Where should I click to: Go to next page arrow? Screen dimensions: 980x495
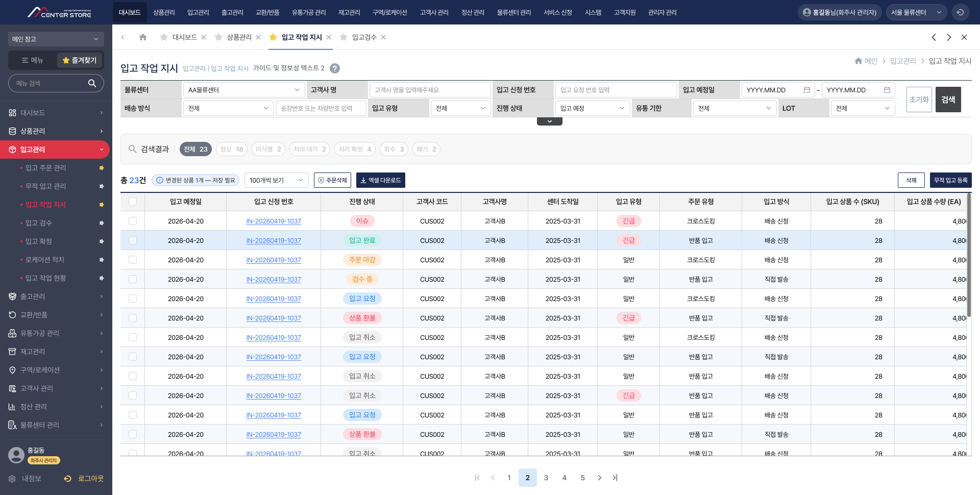[x=600, y=478]
